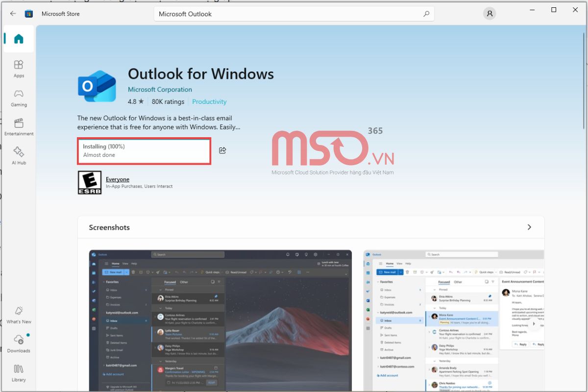Click the Outlook app logo

[x=97, y=85]
